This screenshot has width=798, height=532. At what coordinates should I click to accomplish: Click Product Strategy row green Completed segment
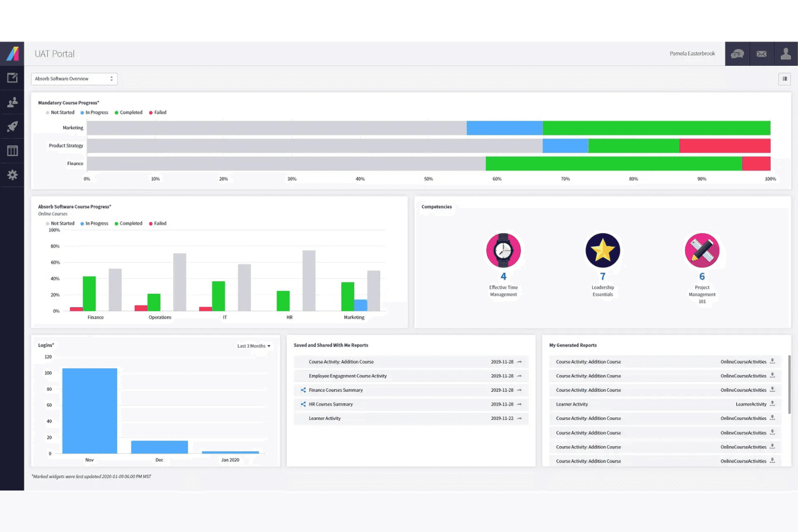coord(634,146)
